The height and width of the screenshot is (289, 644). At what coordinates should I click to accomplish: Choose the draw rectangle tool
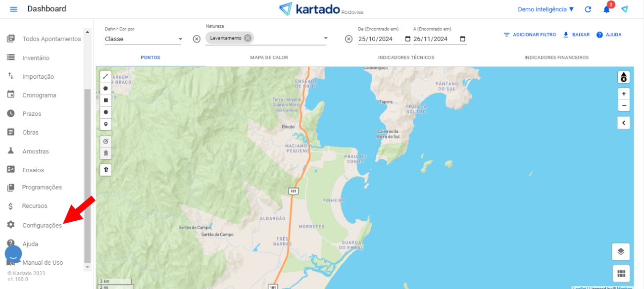tap(105, 100)
